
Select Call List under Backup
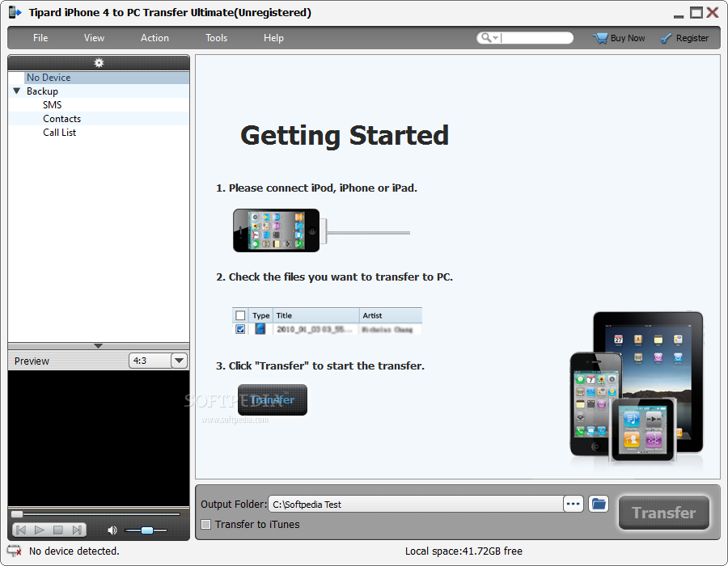tap(59, 133)
